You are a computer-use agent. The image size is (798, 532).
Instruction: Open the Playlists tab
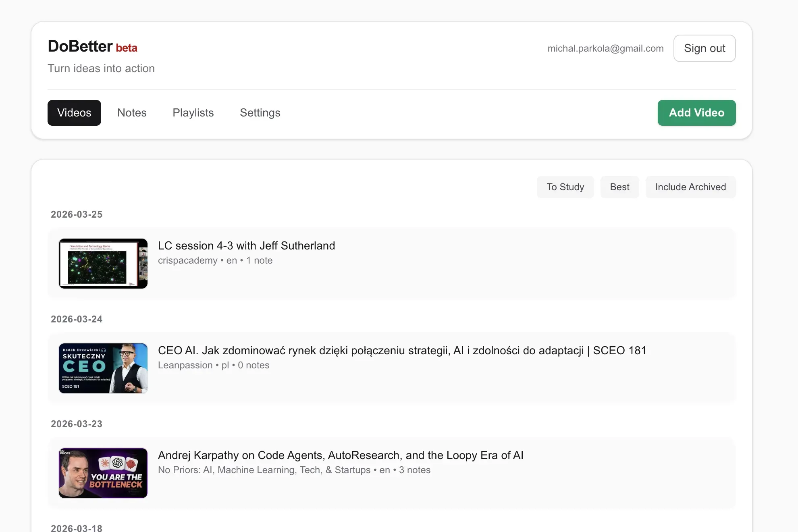click(x=193, y=113)
